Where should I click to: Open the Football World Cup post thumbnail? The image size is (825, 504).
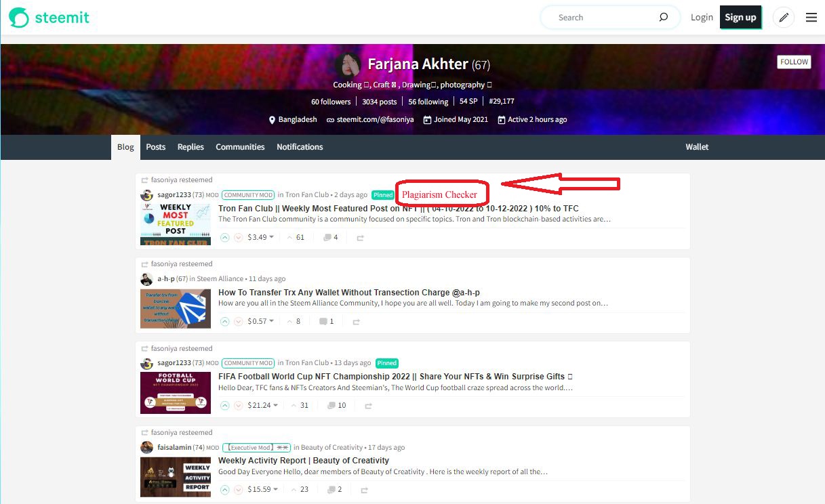(x=176, y=392)
